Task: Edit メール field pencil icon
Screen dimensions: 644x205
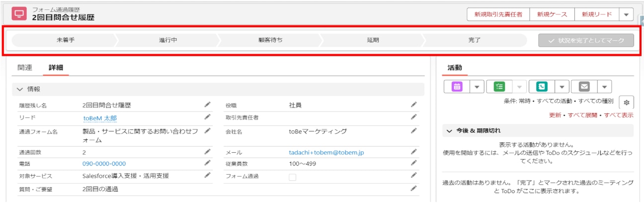Action: [413, 152]
